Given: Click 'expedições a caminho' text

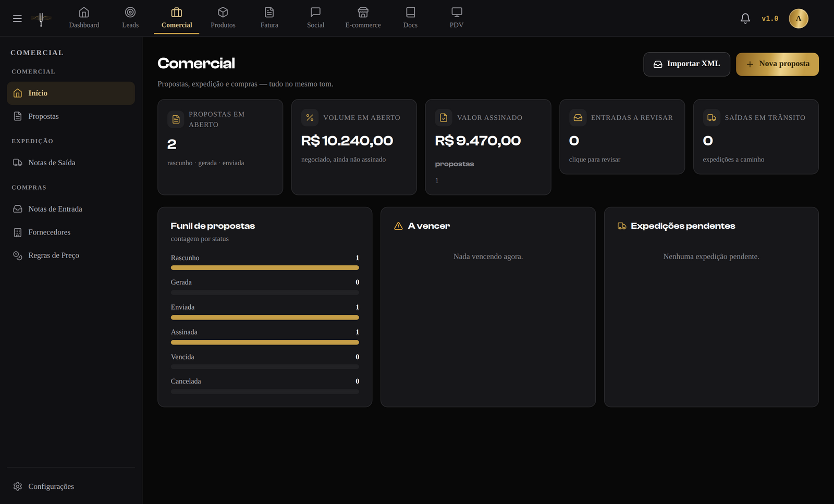Looking at the screenshot, I should tap(733, 159).
